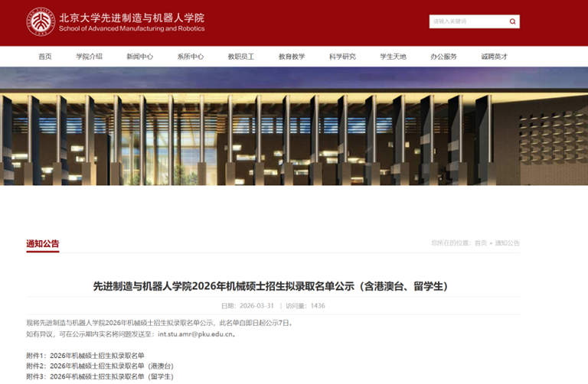Expand the 新闻中心 navigation menu
Viewport: 588px width, 384px height.
[x=139, y=57]
